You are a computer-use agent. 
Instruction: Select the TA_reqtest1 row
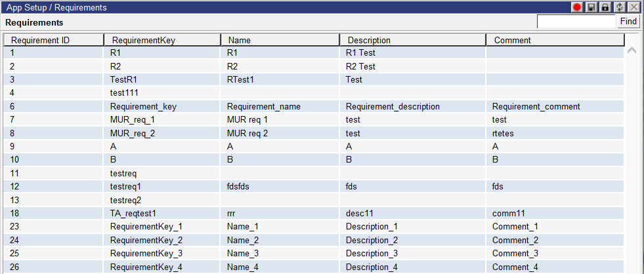point(314,213)
